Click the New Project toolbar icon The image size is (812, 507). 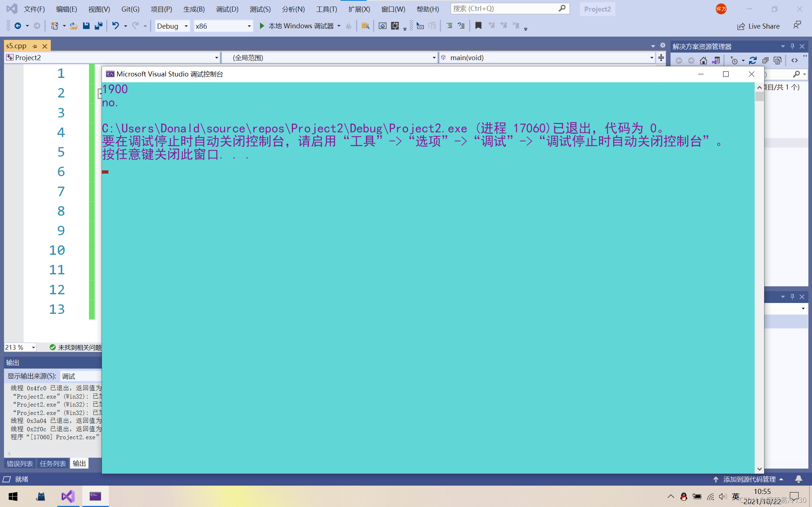[54, 26]
